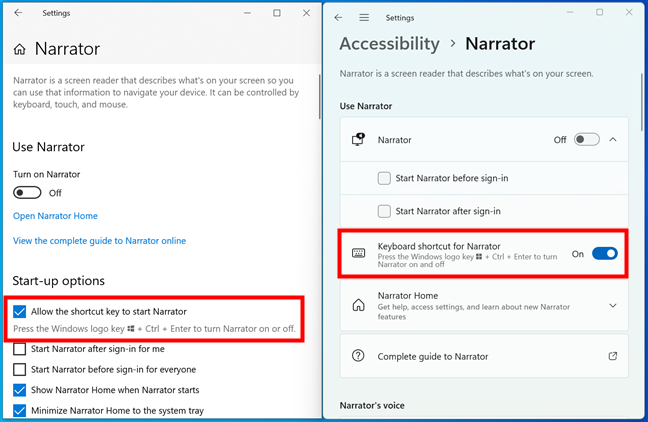648x422 pixels.
Task: Click the Narrator Home title in right window
Action: (408, 296)
